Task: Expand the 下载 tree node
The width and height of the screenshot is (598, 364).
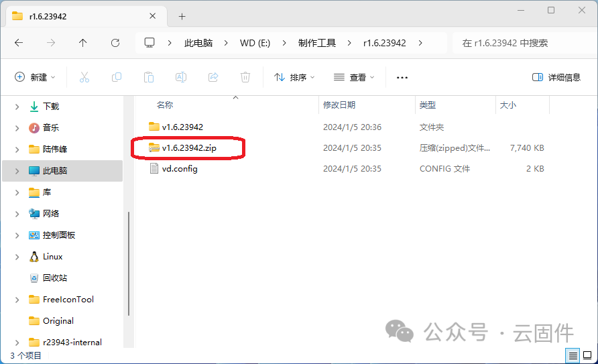Action: tap(17, 107)
